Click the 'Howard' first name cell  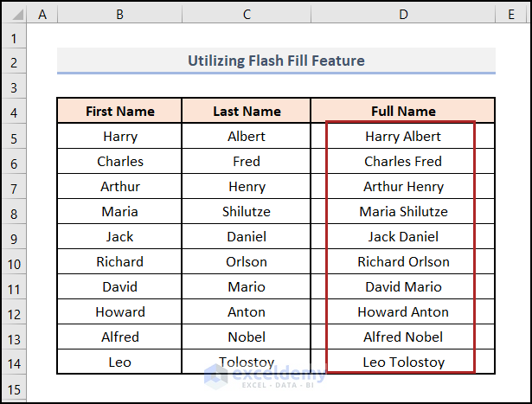click(119, 312)
